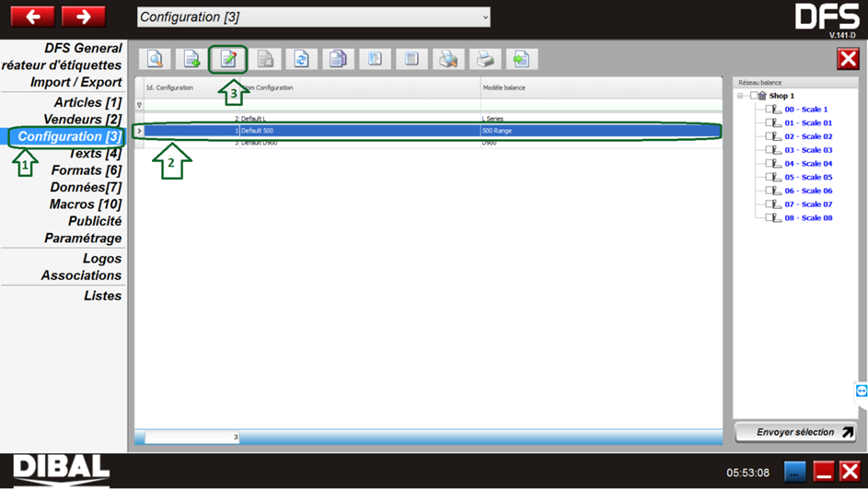Click the printer icon in toolbar
This screenshot has height=502, width=868.
click(485, 59)
